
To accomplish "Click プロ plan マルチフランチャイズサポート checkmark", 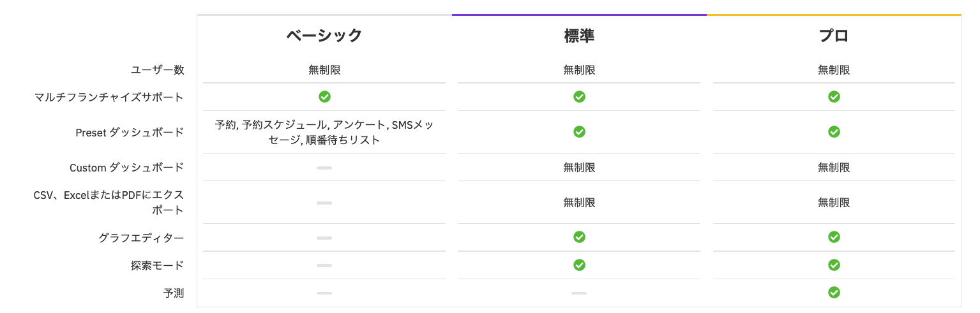I will coord(834,97).
